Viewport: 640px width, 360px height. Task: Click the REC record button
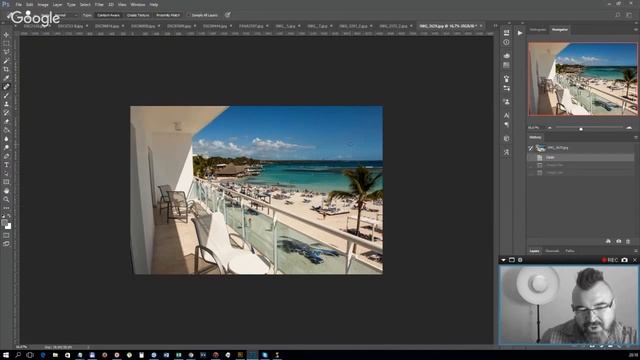coord(610,260)
